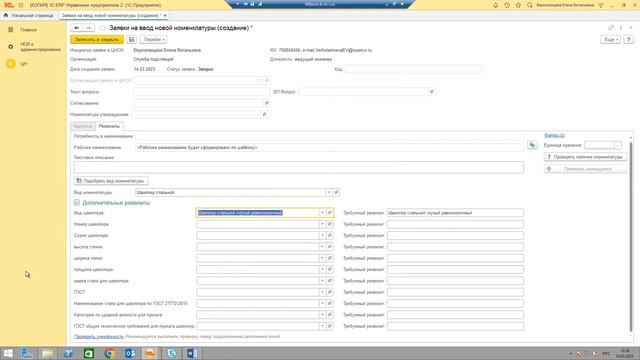Click Требуемый реквизит field for Номер швеллера

point(455,224)
